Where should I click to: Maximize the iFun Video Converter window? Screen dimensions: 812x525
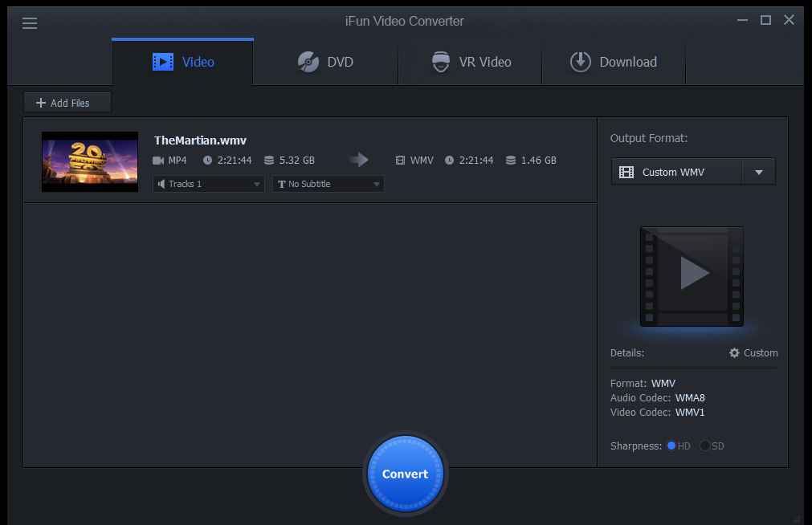pyautogui.click(x=766, y=20)
